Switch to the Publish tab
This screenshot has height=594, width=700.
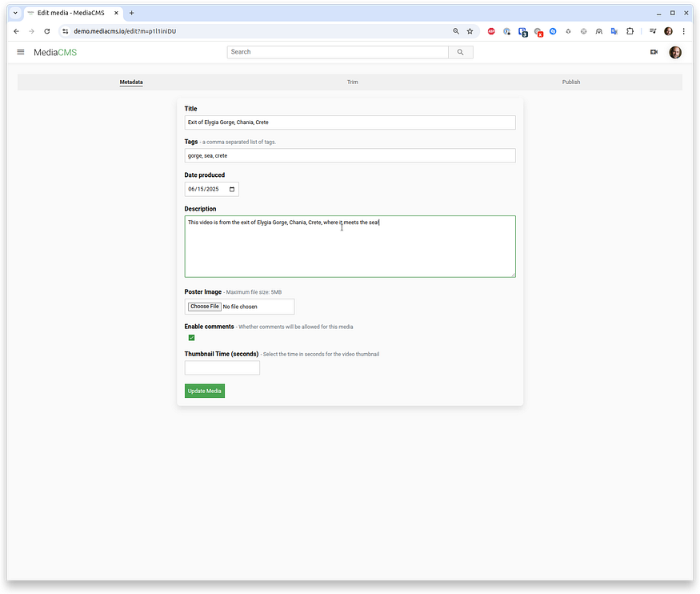tap(570, 81)
